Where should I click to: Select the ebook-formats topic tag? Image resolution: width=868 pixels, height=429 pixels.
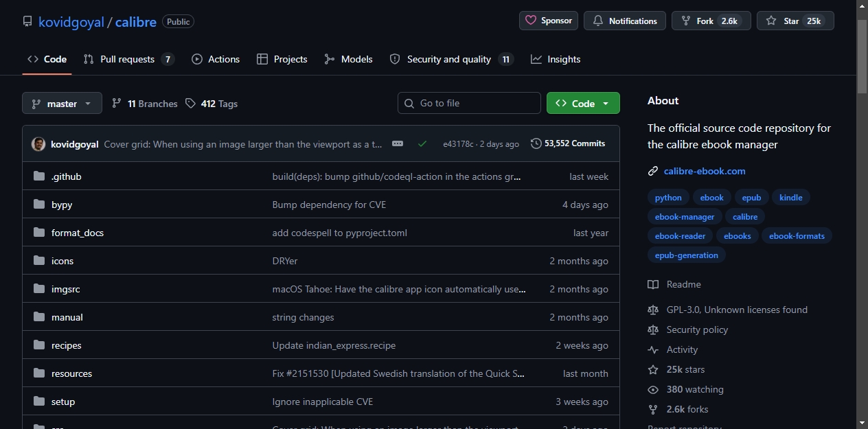point(797,236)
